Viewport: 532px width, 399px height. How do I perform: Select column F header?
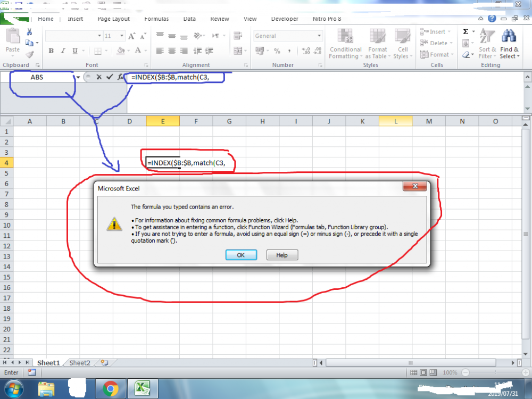196,121
